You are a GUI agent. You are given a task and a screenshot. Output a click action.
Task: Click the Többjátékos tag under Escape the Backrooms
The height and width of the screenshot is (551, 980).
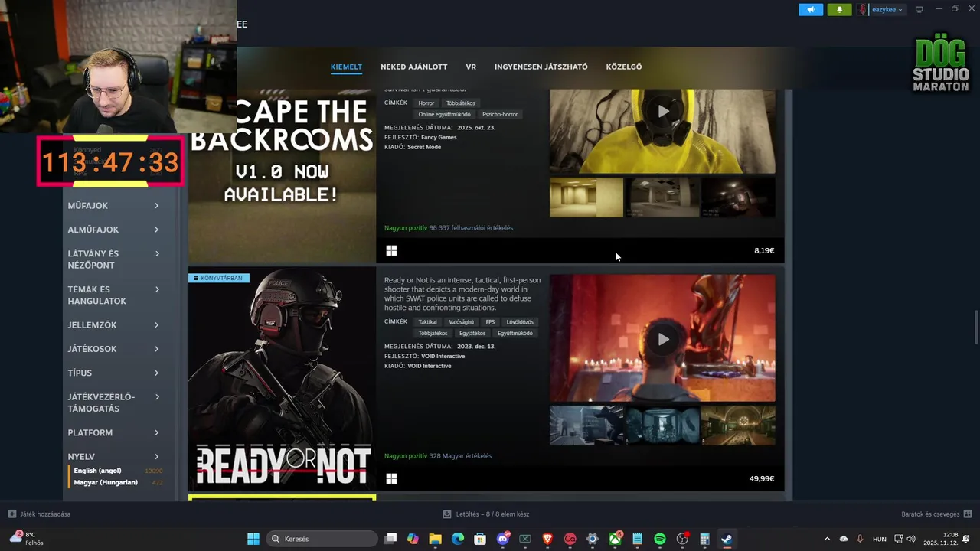(x=461, y=103)
